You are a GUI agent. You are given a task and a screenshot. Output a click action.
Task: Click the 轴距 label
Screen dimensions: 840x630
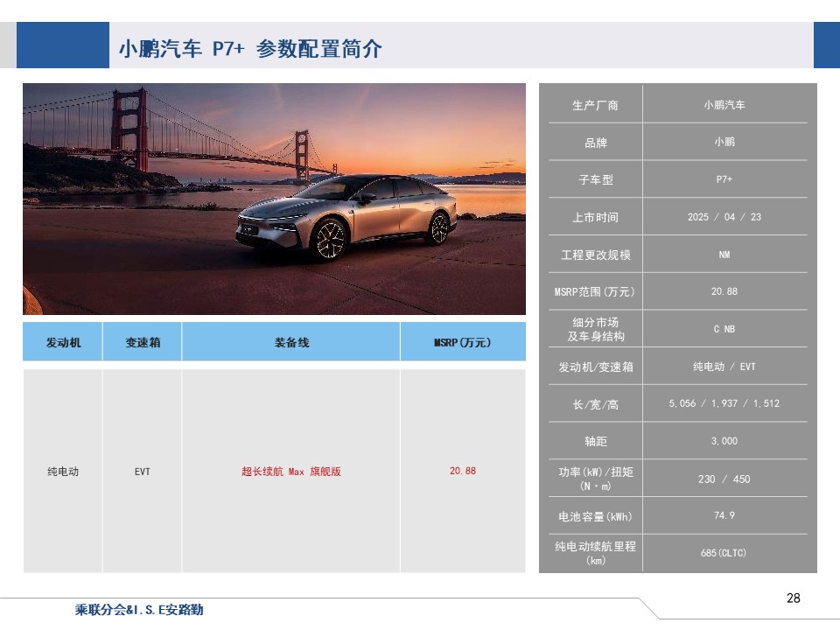(596, 441)
